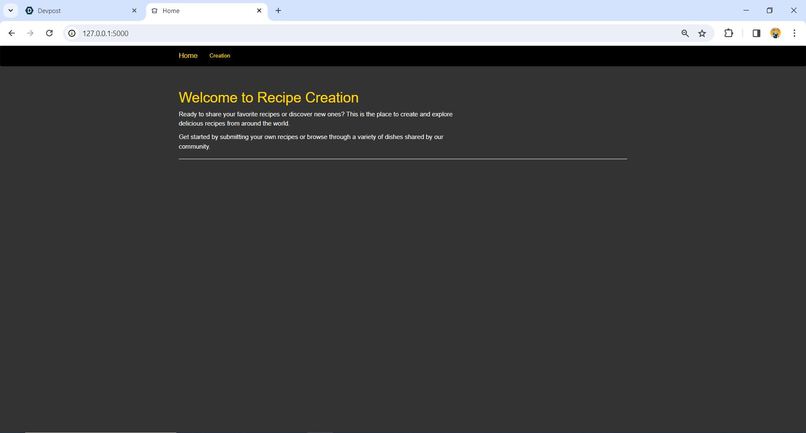The width and height of the screenshot is (806, 433).
Task: Minimize the browser window
Action: click(746, 10)
